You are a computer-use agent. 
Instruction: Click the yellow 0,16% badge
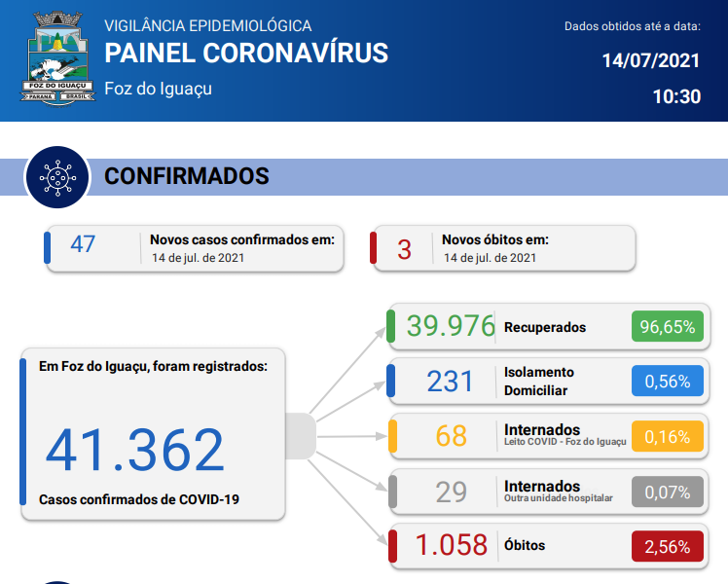[668, 436]
